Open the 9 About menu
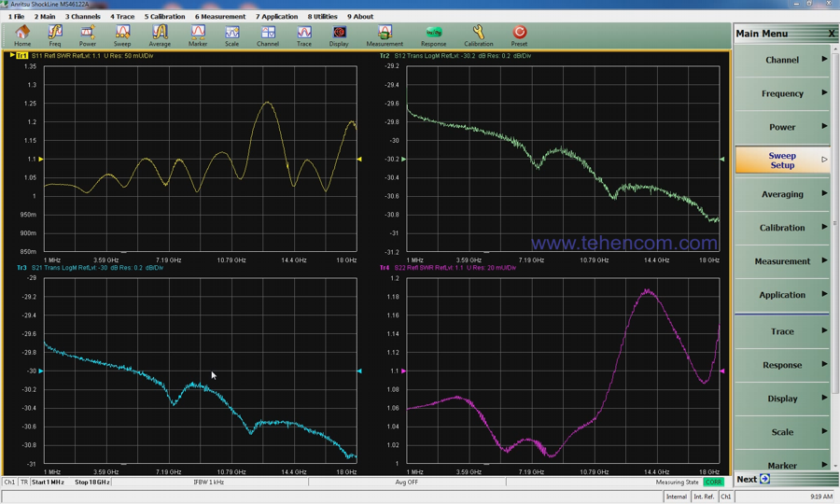This screenshot has width=840, height=504. point(360,17)
